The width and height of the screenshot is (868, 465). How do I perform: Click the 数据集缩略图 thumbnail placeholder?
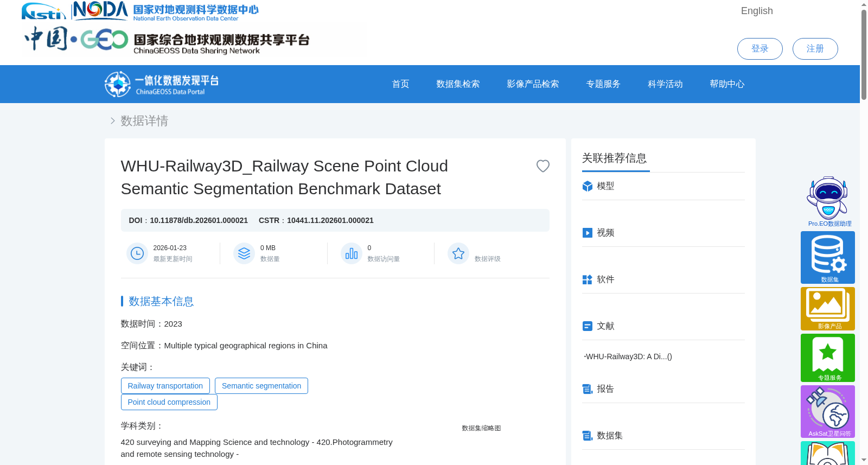click(481, 428)
